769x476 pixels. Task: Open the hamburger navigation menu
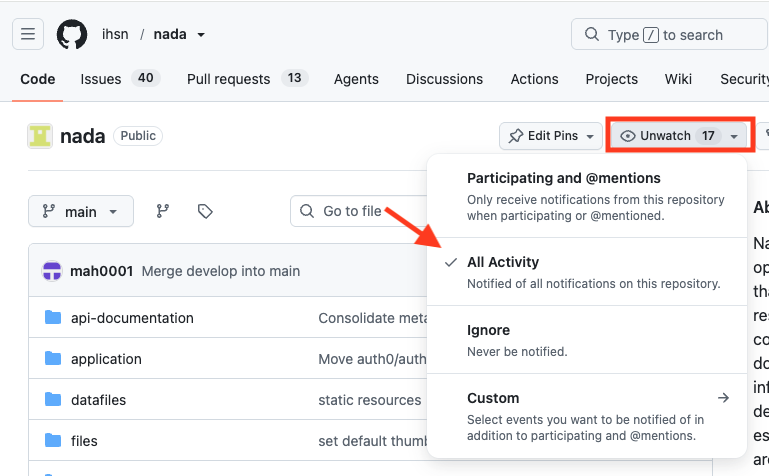coord(28,34)
